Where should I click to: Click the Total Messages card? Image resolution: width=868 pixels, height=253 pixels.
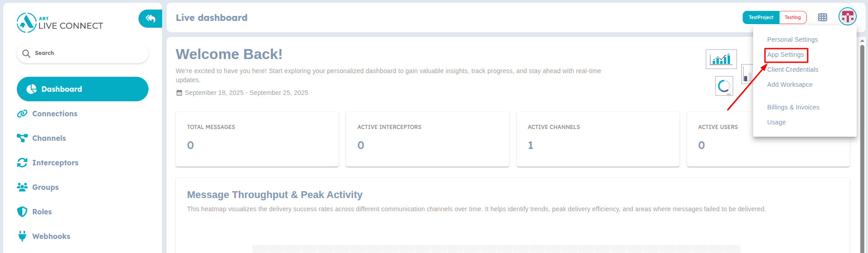coord(257,139)
